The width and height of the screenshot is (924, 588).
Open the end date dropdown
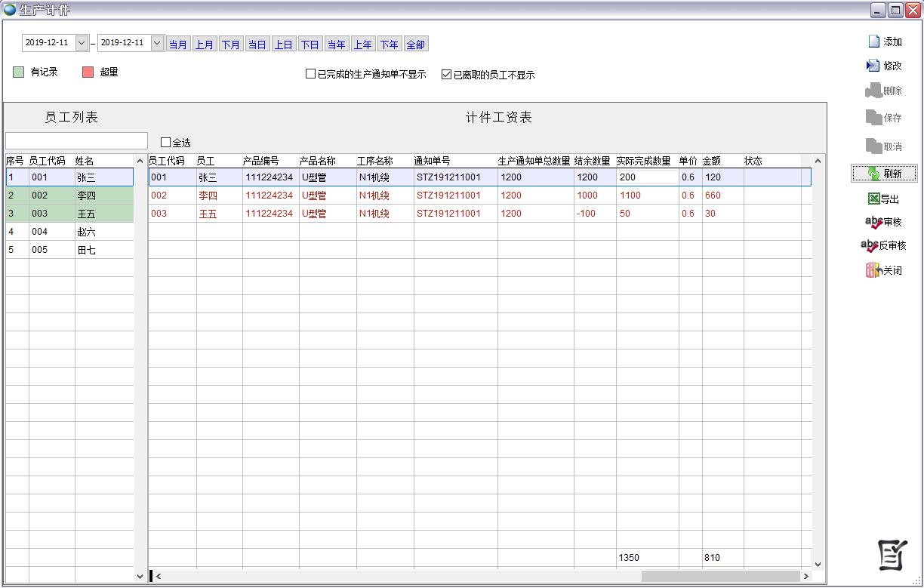coord(157,43)
